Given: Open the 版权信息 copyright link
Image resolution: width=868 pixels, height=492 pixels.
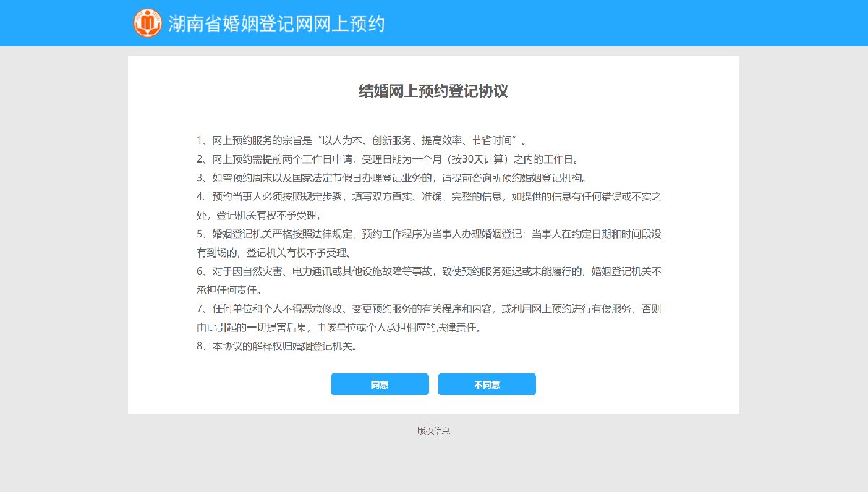Looking at the screenshot, I should pyautogui.click(x=434, y=430).
